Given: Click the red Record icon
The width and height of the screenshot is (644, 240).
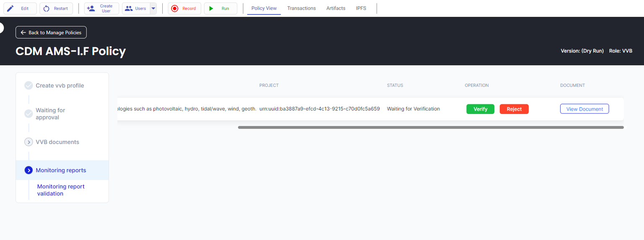Looking at the screenshot, I should click(175, 8).
